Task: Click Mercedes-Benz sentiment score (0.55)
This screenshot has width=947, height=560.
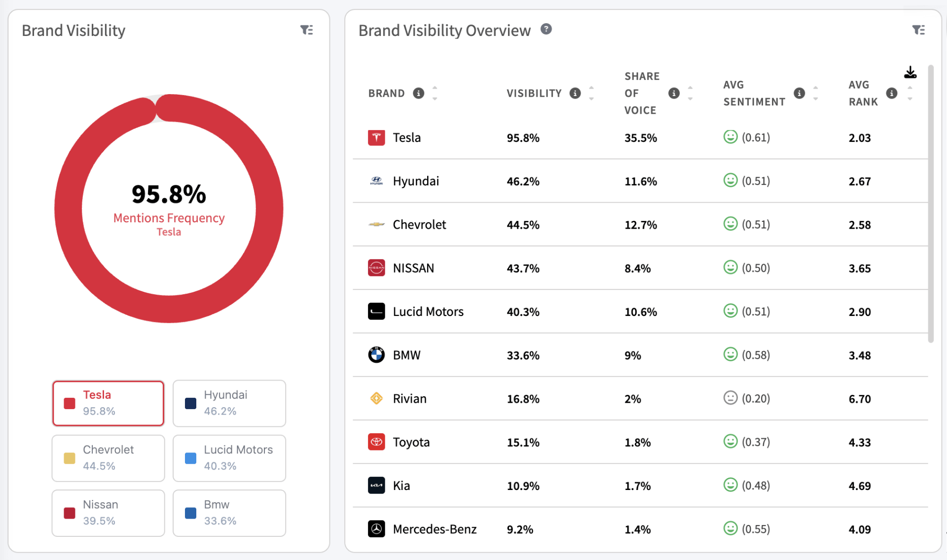Action: [x=756, y=529]
